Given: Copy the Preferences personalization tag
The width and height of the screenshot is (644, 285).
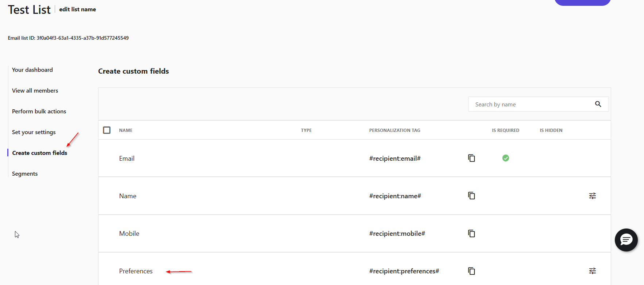Looking at the screenshot, I should pos(471,271).
